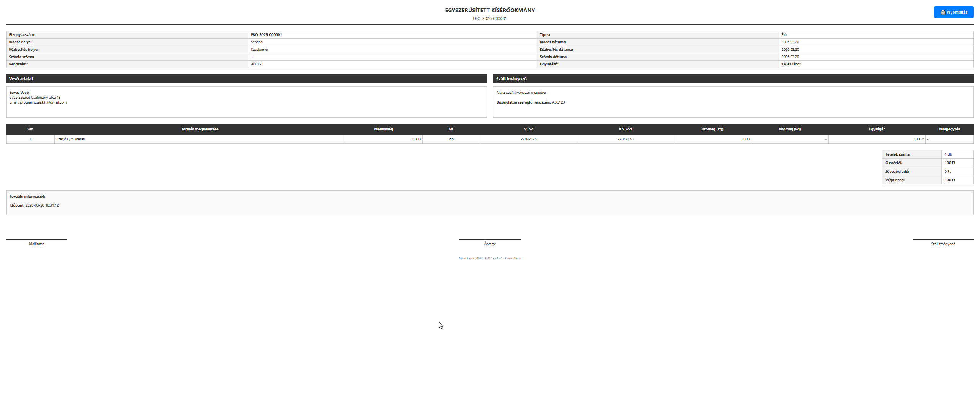This screenshot has height=413, width=980.
Task: Click the EGYSZERŰSÍTETT KÍSÉRŐOKMÁNY page title
Action: click(490, 10)
